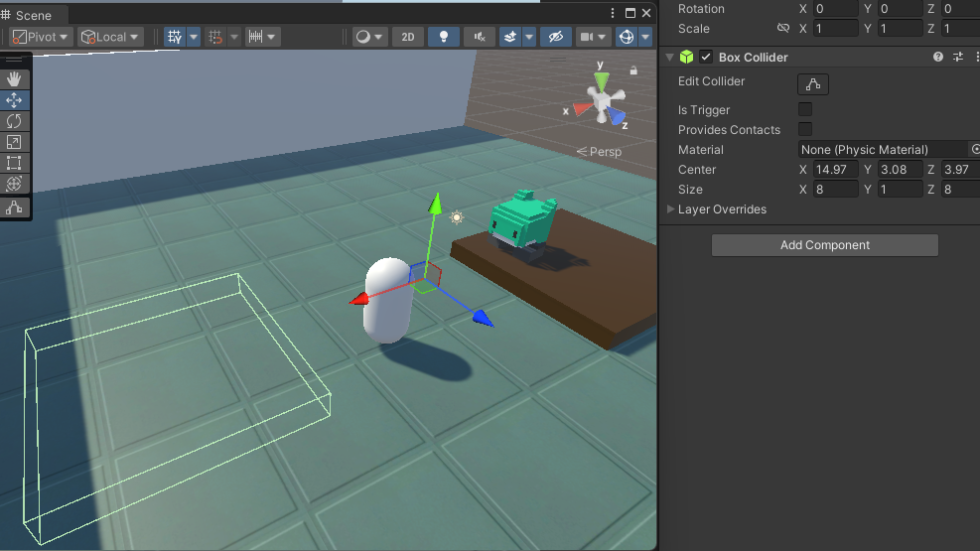Click the Rotation X value field
This screenshot has height=551, width=980.
click(836, 9)
